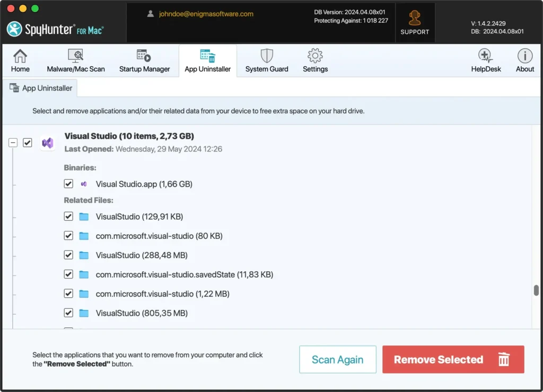
Task: Switch to the Home tab label
Action: click(20, 69)
